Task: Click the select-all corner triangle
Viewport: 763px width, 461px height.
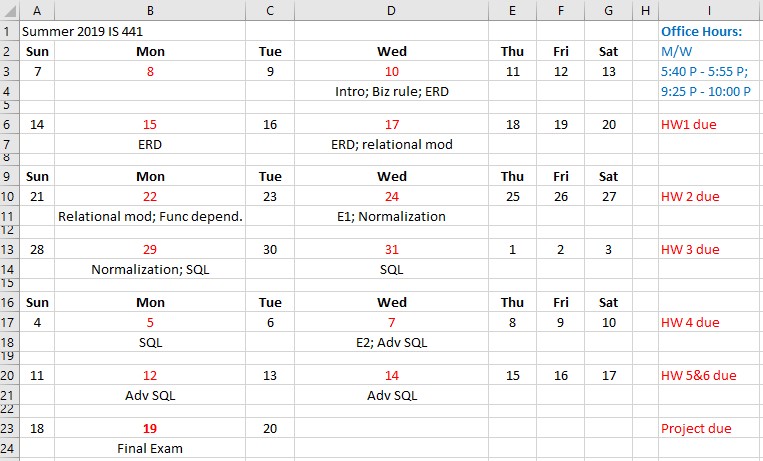Action: 10,10
